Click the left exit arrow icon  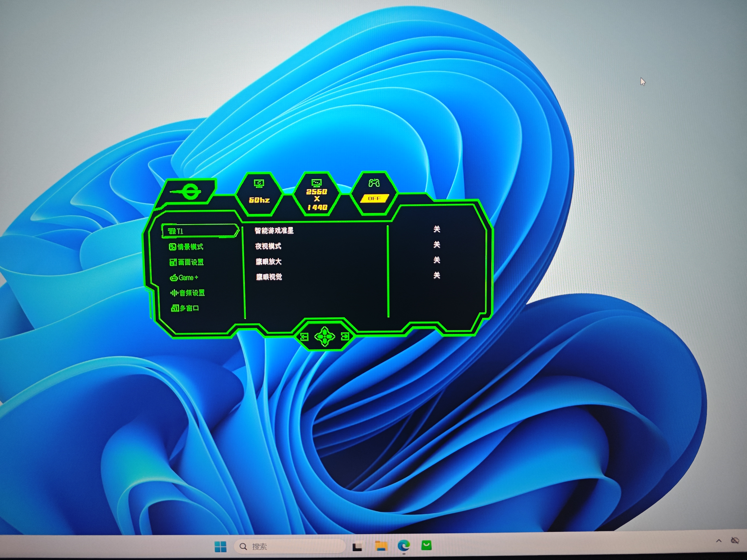(304, 337)
